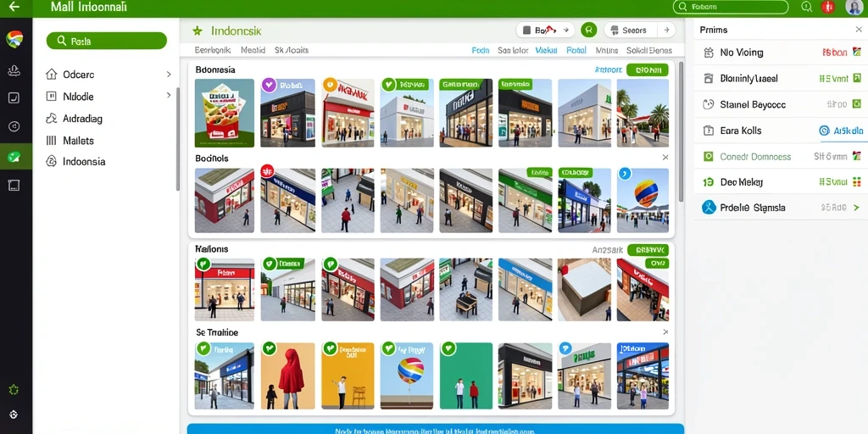
Task: Toggle the green checkbox on the Conedr Domnoess row
Action: 708,157
